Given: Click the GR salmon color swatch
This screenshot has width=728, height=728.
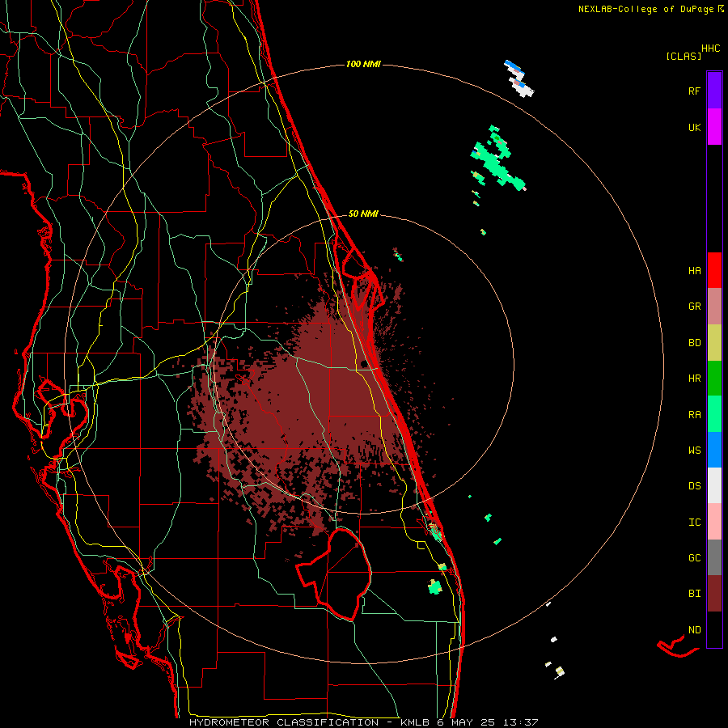Looking at the screenshot, I should tap(714, 306).
